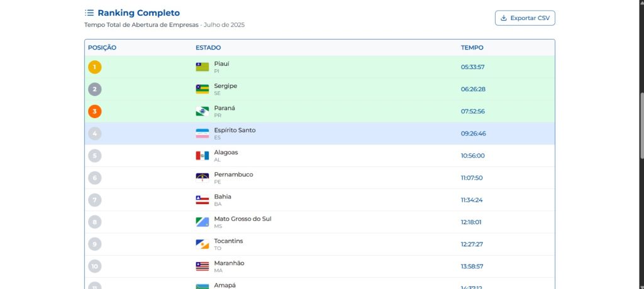Click the silver position 2 badge
644x289 pixels.
94,89
